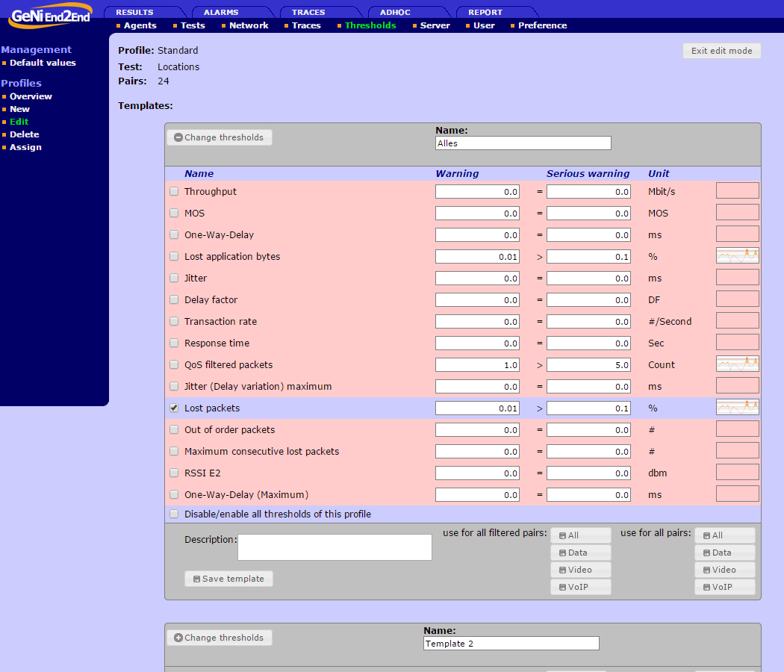Edit the QoS filtered packets Serious warning value
The height and width of the screenshot is (672, 784).
(x=588, y=364)
